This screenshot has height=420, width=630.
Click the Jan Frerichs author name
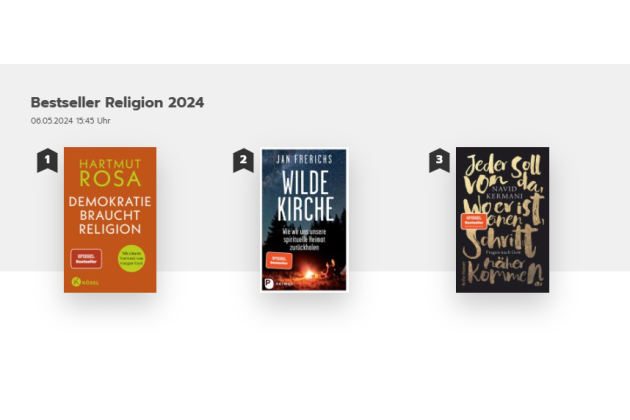click(305, 159)
